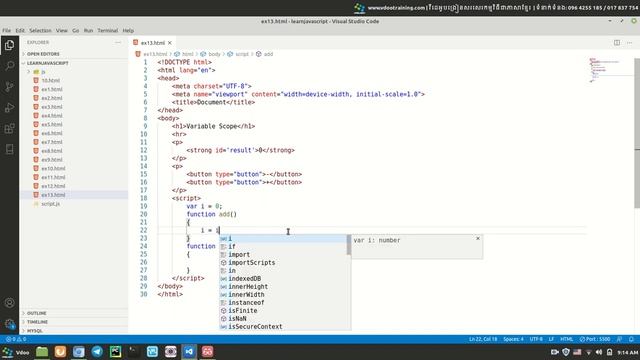The height and width of the screenshot is (360, 640).
Task: Open ex5.html in the Explorer
Action: [x=52, y=124]
